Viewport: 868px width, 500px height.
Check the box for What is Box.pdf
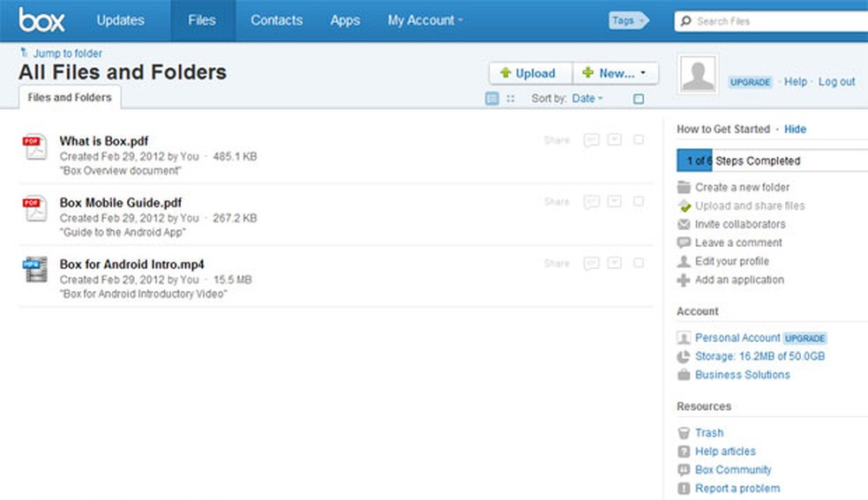point(639,139)
